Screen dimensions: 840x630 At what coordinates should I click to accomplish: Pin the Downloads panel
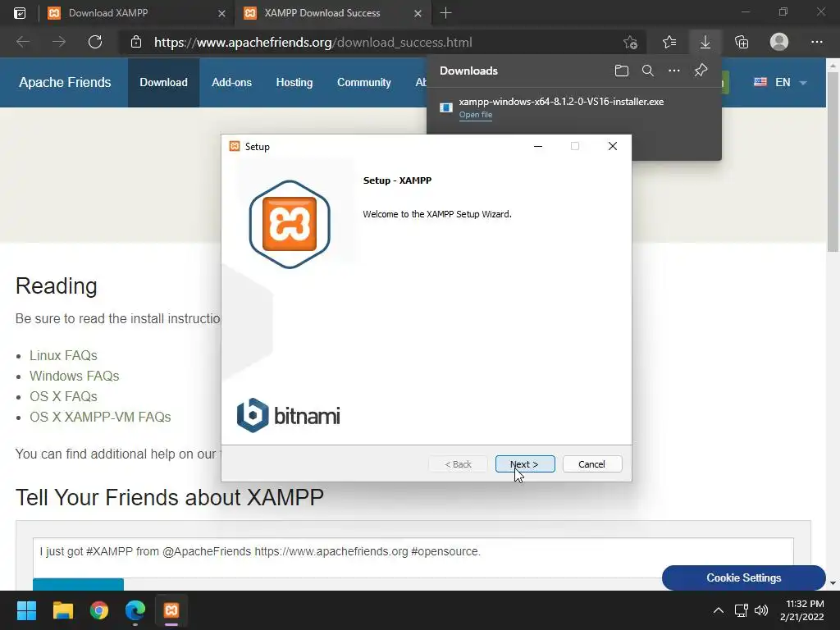pos(701,71)
